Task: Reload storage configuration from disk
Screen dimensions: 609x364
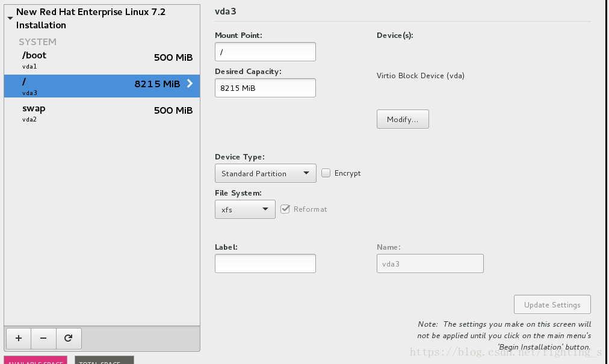Action: [x=69, y=338]
